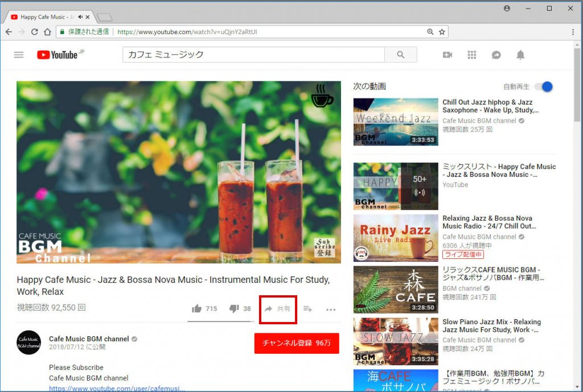Open Relaxing Jazz & Bossa Nova title
583x392 pixels.
tap(489, 222)
